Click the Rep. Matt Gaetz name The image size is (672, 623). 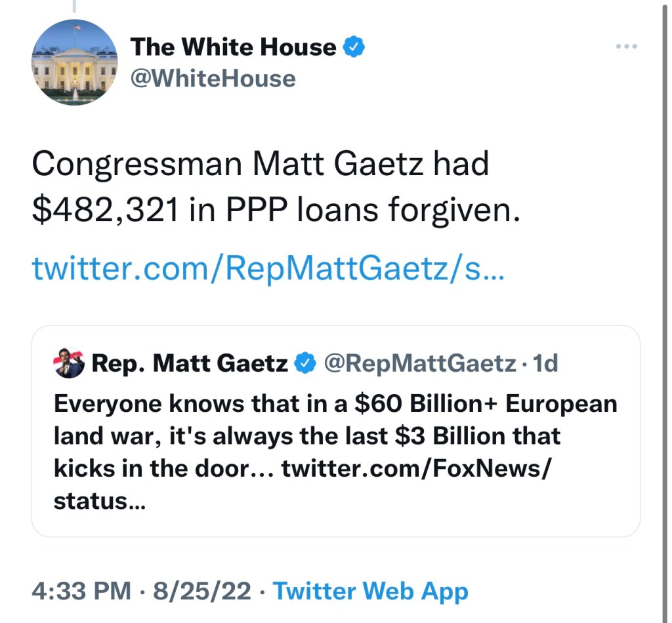(x=190, y=363)
